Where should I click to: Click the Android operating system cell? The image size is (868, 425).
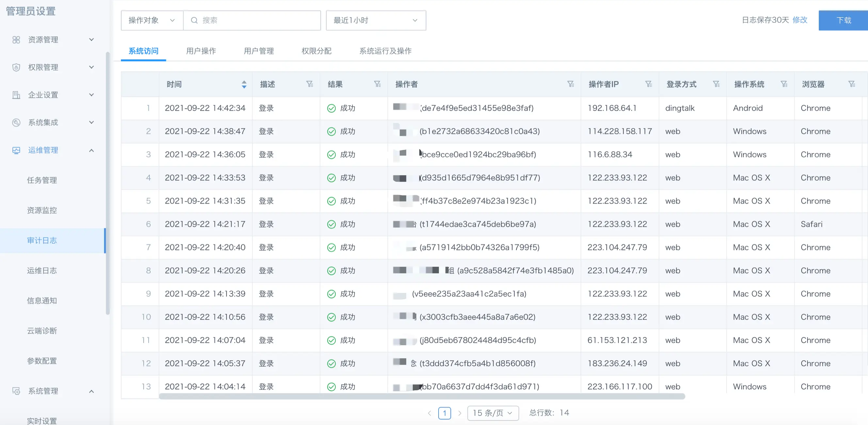pos(748,108)
